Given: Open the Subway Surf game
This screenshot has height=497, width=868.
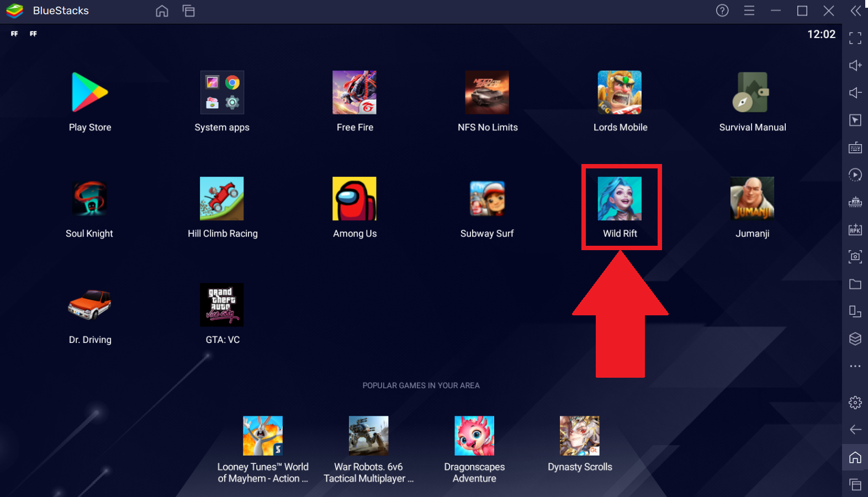Looking at the screenshot, I should (487, 199).
